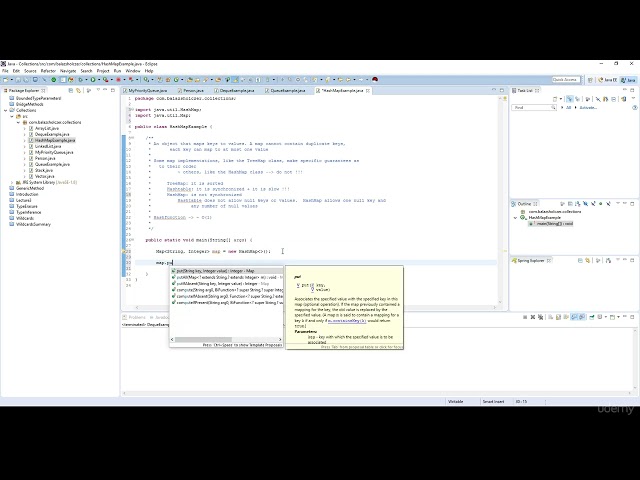Click the Open Perspective icon

click(x=590, y=80)
